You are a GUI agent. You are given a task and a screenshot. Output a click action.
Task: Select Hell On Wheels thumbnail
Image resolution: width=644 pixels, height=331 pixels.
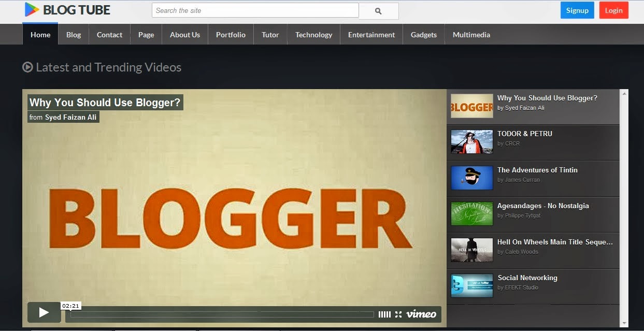coord(471,250)
